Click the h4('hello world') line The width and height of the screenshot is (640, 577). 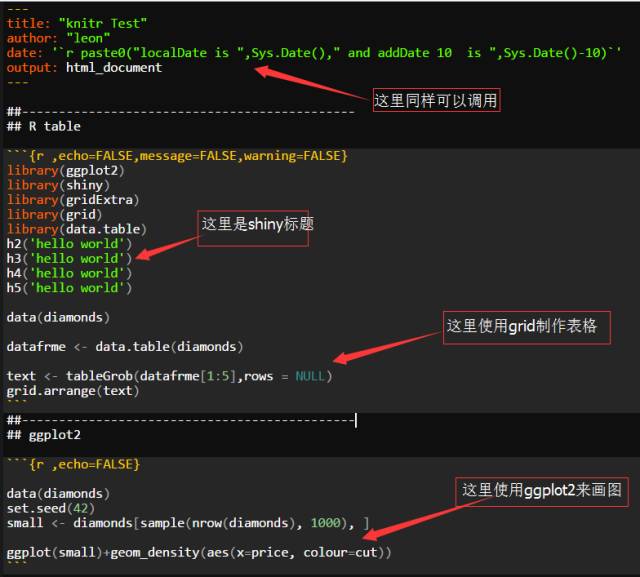tap(69, 273)
